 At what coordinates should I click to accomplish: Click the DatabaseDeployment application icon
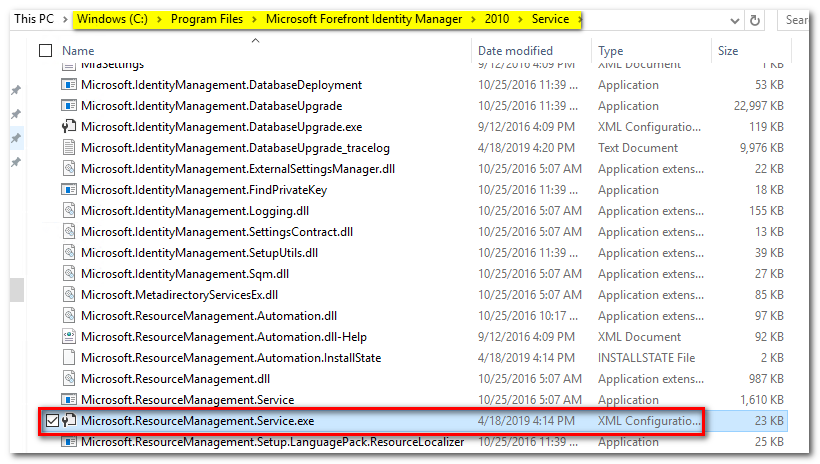pos(69,85)
